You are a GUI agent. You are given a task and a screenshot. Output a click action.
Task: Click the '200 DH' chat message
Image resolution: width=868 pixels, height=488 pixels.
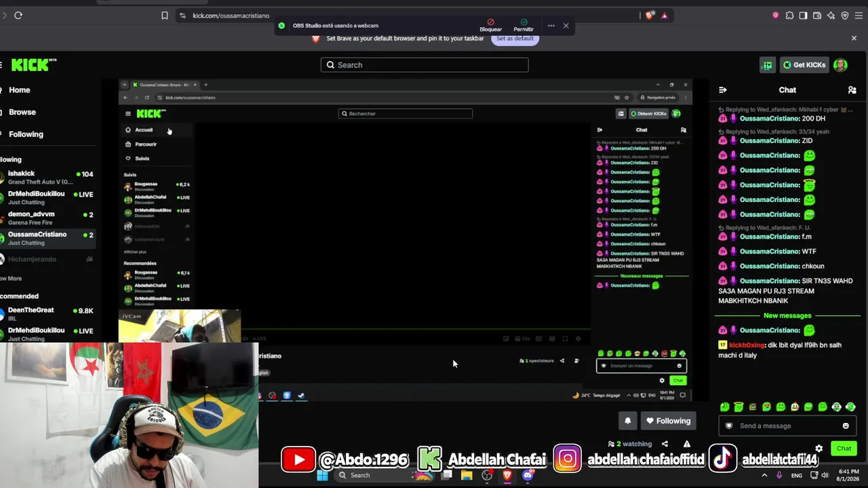point(814,119)
